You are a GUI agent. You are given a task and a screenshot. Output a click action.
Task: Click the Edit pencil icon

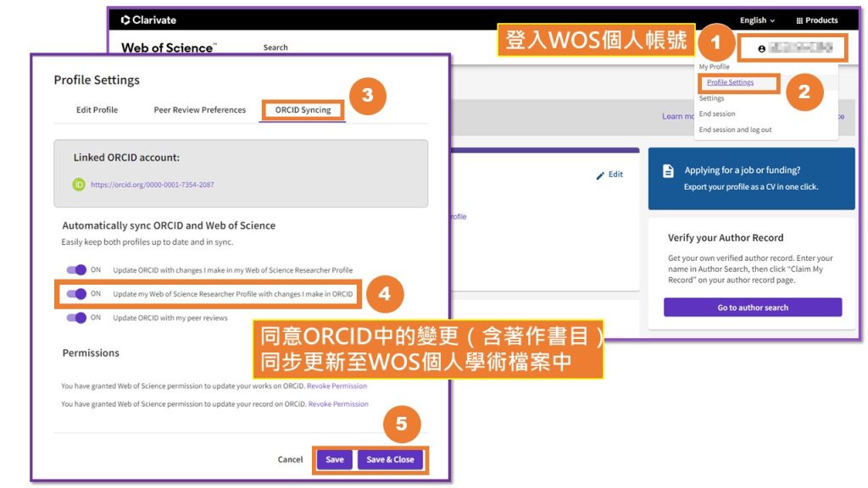pos(601,175)
